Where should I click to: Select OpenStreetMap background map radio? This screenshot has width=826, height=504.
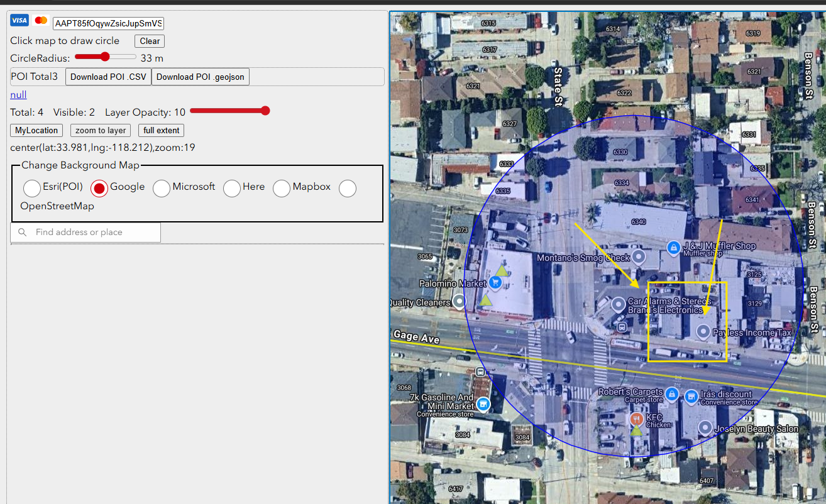click(x=348, y=188)
